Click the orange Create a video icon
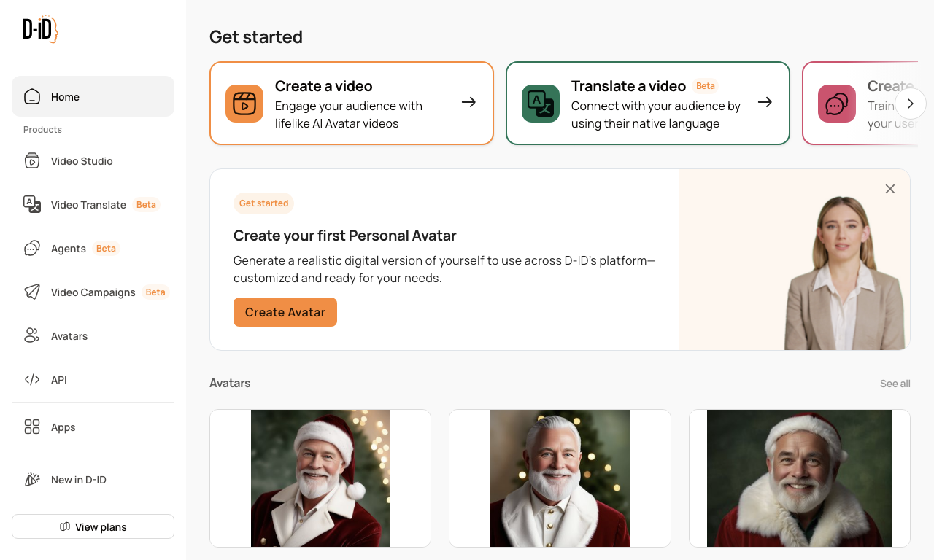The height and width of the screenshot is (560, 934). (x=244, y=104)
